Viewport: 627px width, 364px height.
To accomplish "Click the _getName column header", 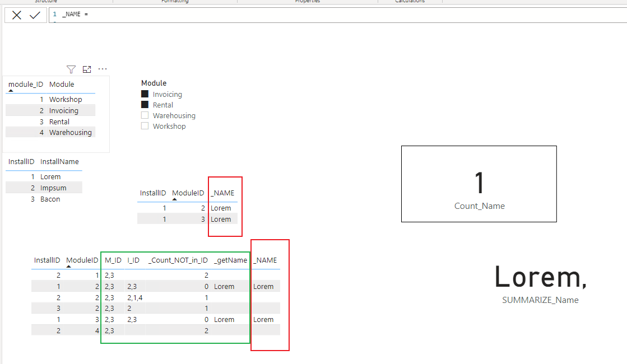I will pyautogui.click(x=230, y=260).
